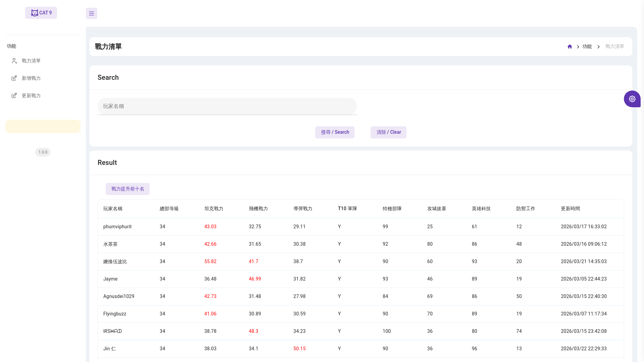Click tank power value 42.73

[x=210, y=297]
